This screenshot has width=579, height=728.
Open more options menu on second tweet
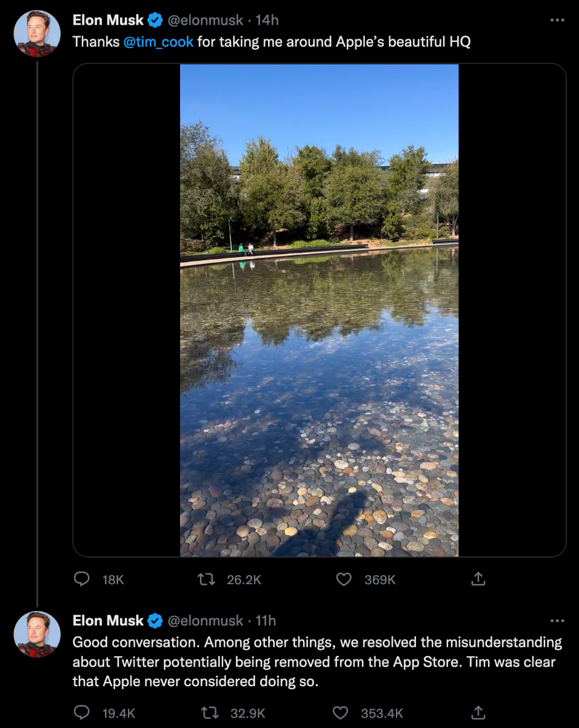click(x=557, y=621)
